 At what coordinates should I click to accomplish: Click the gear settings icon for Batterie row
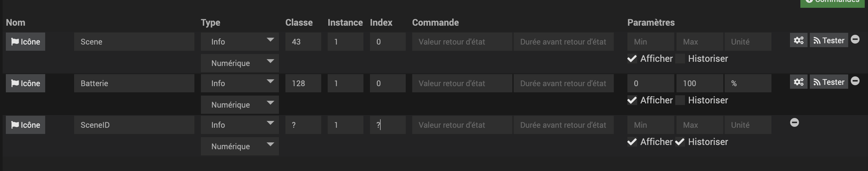click(798, 82)
